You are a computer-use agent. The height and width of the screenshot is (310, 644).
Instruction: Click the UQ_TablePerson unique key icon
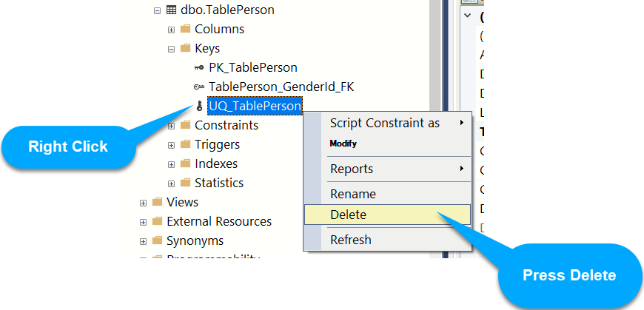[x=199, y=106]
